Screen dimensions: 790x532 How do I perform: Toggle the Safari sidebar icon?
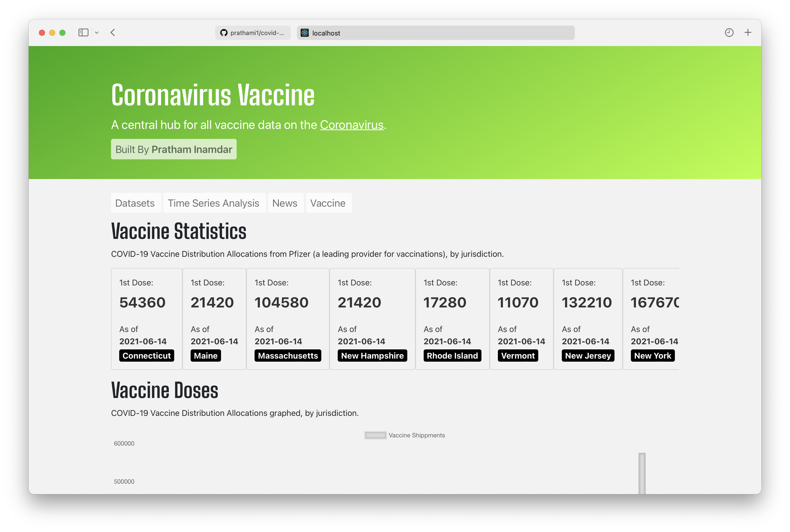point(83,32)
